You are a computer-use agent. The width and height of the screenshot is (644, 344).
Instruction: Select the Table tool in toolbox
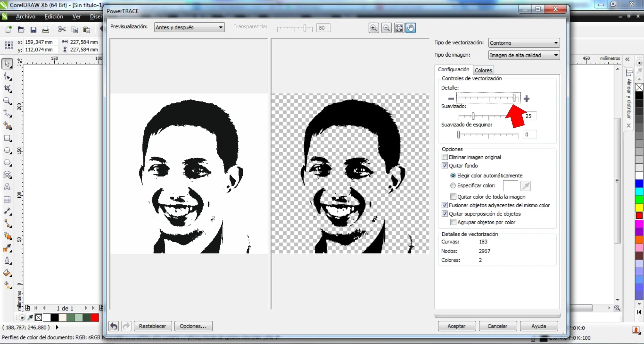(7, 199)
